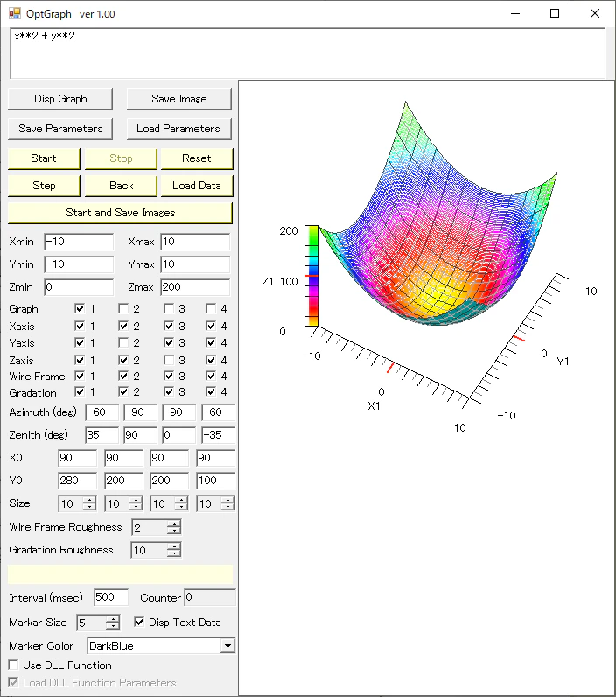This screenshot has height=697, width=616.
Task: Click the Counter field
Action: click(x=210, y=597)
